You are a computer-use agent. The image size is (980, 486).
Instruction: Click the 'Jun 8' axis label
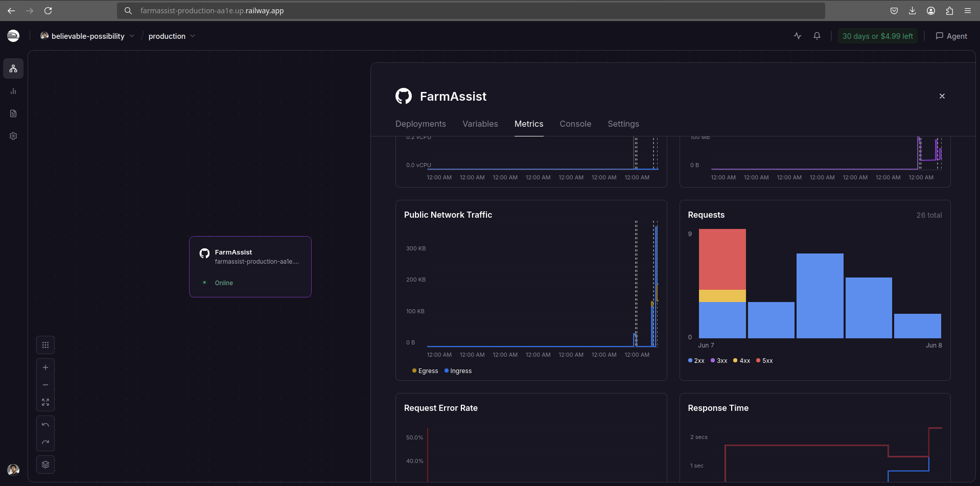tap(934, 345)
